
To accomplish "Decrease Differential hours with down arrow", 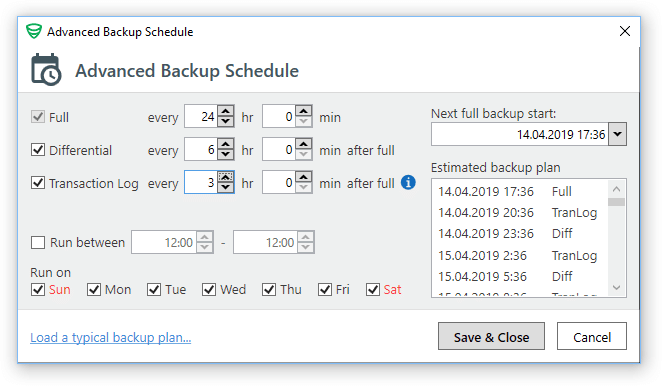I will point(226,155).
